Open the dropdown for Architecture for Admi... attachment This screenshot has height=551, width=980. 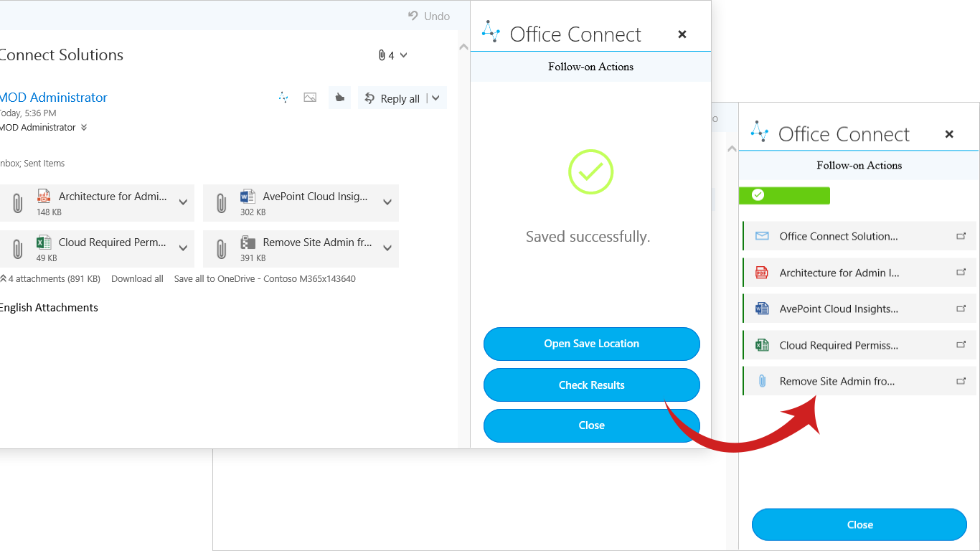point(183,203)
